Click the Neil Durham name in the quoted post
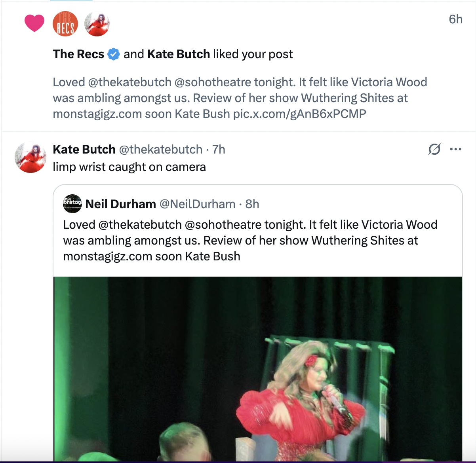 click(121, 204)
